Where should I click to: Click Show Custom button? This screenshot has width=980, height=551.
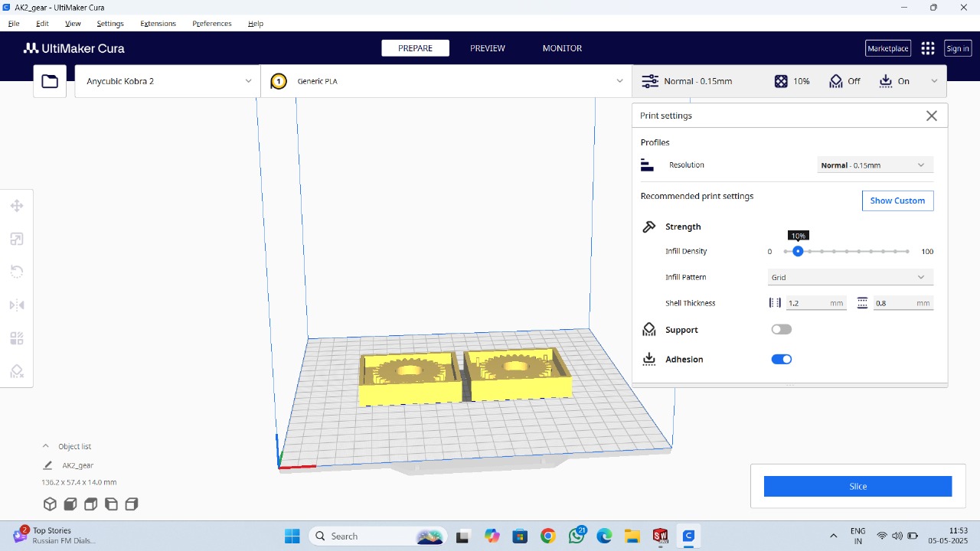click(x=897, y=201)
